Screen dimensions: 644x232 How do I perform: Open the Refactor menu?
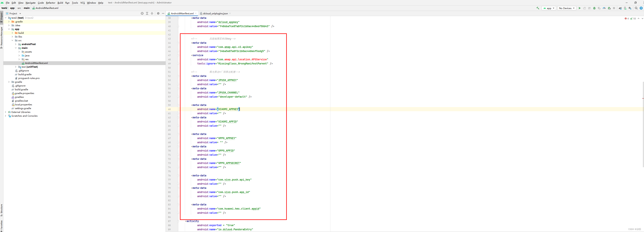50,3
